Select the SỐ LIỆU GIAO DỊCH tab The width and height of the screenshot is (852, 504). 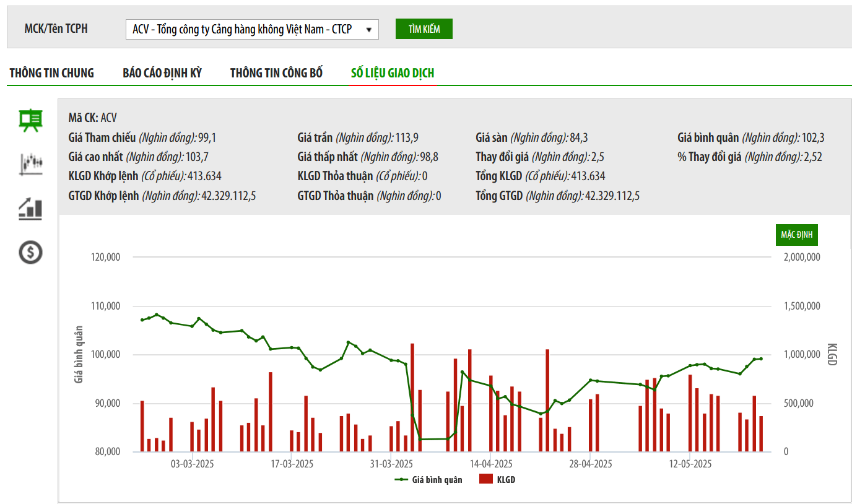pyautogui.click(x=393, y=73)
